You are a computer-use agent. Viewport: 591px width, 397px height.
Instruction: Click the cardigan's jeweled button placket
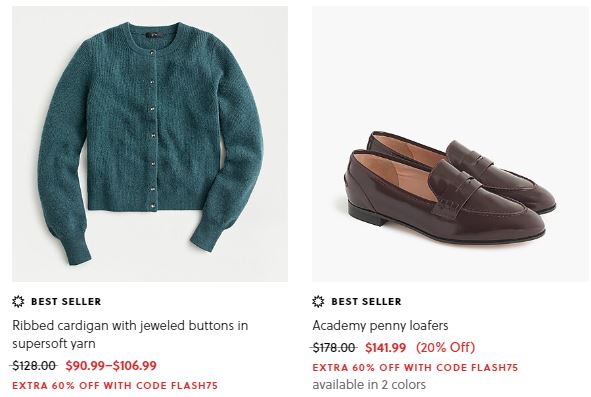pyautogui.click(x=153, y=128)
